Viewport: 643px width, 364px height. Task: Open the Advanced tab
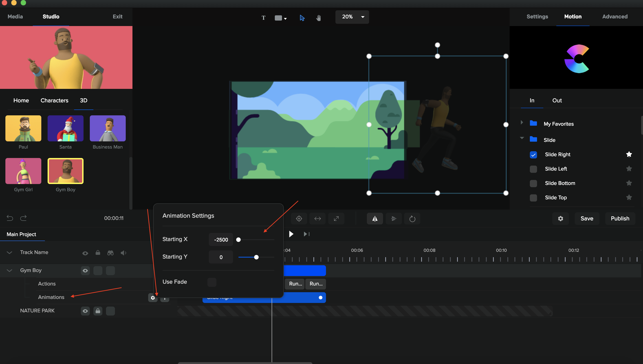pyautogui.click(x=615, y=17)
